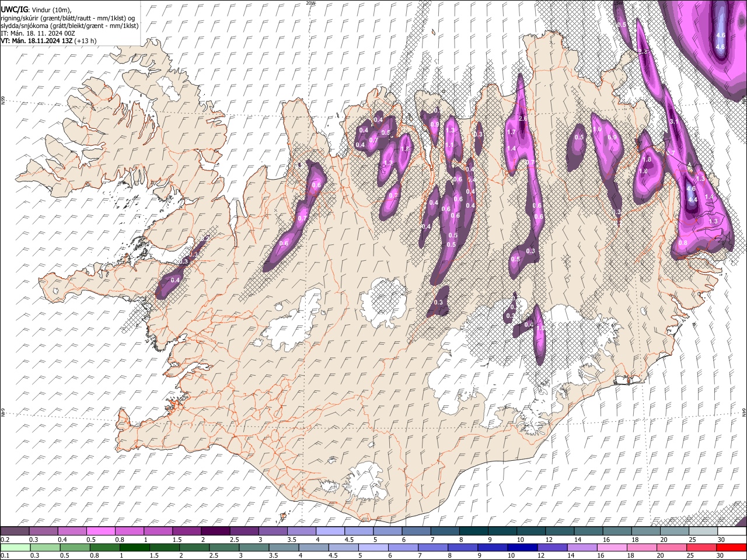747x560 pixels.
Task: Pick the dark purple swatch after 2 in the upper scale
Action: pyautogui.click(x=215, y=531)
